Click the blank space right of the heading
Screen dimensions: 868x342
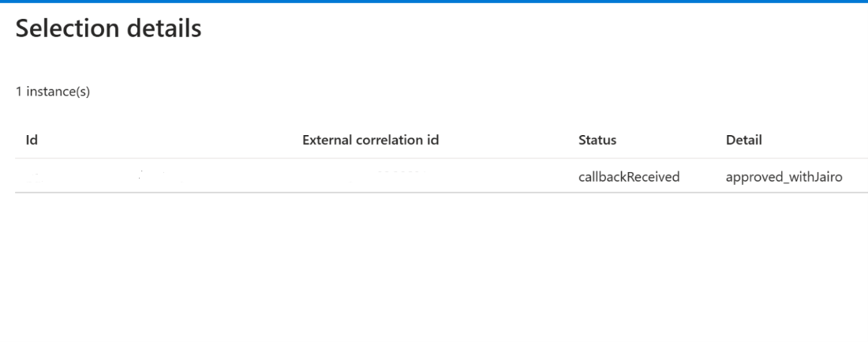pyautogui.click(x=513, y=30)
